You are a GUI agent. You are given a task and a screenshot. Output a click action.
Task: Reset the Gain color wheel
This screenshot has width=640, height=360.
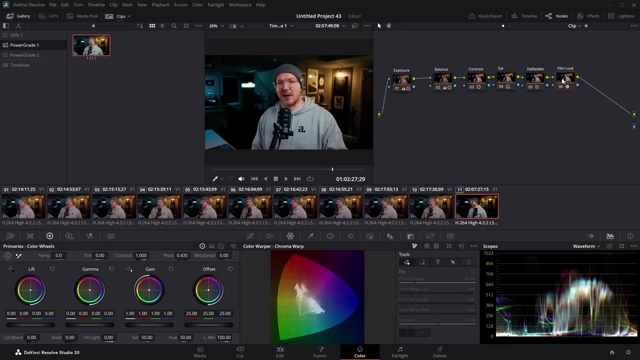(171, 269)
